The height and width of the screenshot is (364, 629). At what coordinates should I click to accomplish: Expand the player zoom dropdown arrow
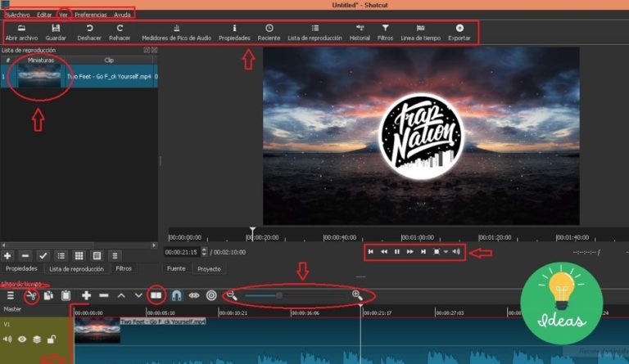446,252
